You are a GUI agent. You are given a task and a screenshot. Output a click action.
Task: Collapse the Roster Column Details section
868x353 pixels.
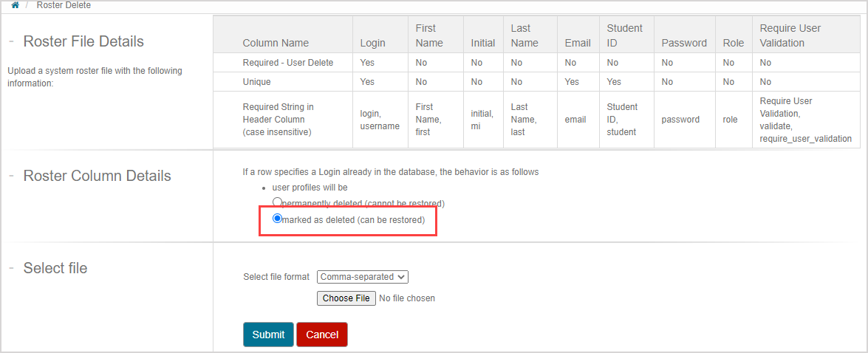point(11,176)
